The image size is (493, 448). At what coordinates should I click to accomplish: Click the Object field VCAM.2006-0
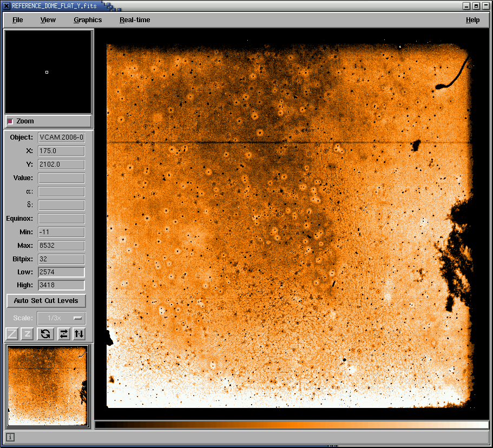(61, 137)
